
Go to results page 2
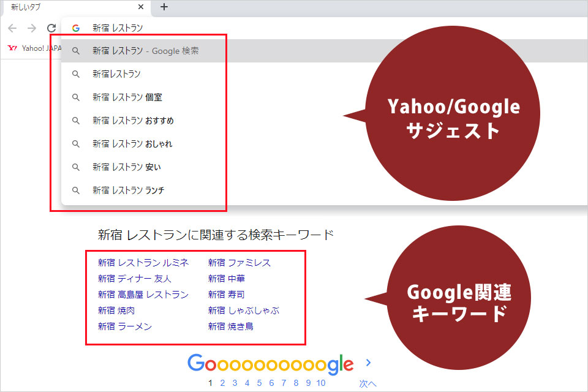click(x=223, y=383)
